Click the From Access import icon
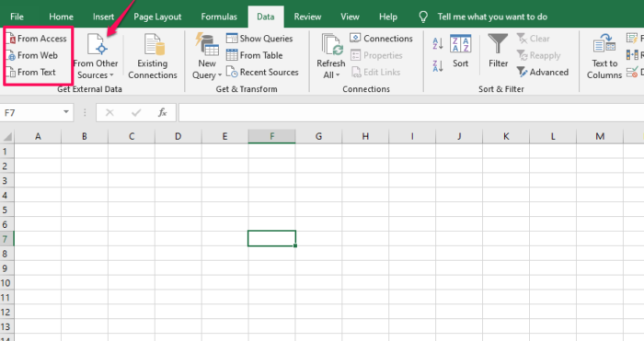 click(11, 39)
